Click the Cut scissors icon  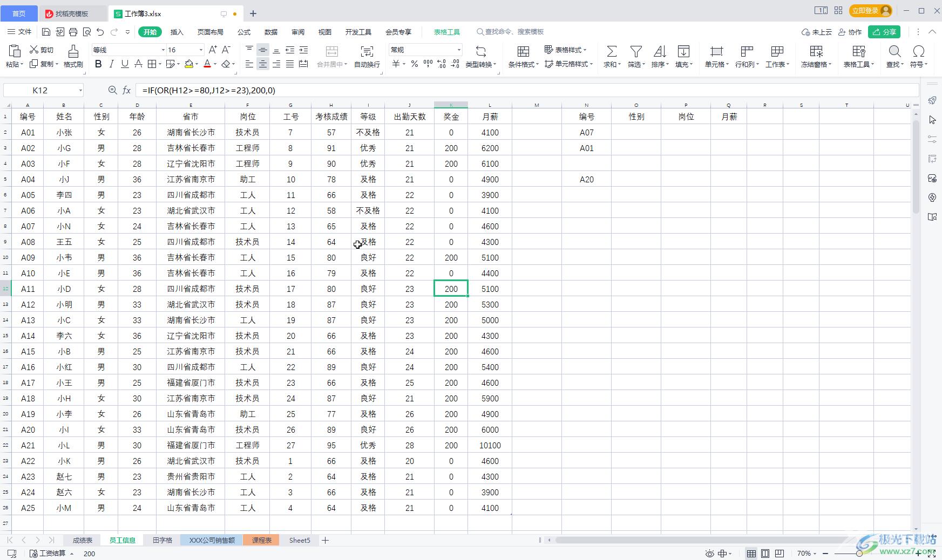(34, 50)
